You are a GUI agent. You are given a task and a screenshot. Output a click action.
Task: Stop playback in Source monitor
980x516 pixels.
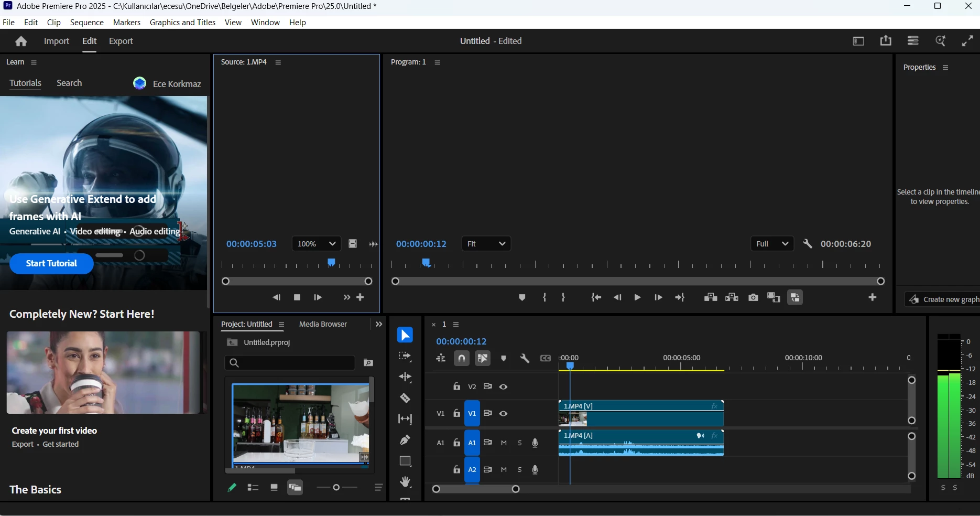[x=297, y=297]
